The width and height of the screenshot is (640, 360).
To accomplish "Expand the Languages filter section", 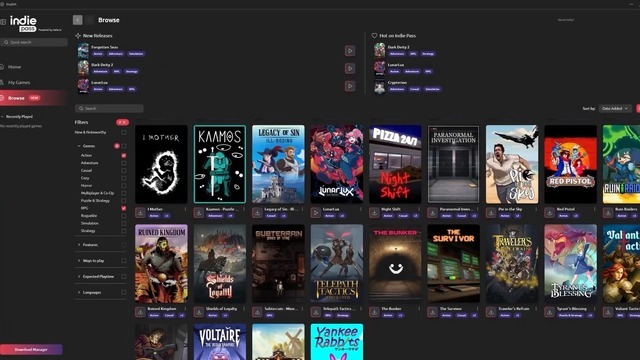I will click(x=79, y=292).
